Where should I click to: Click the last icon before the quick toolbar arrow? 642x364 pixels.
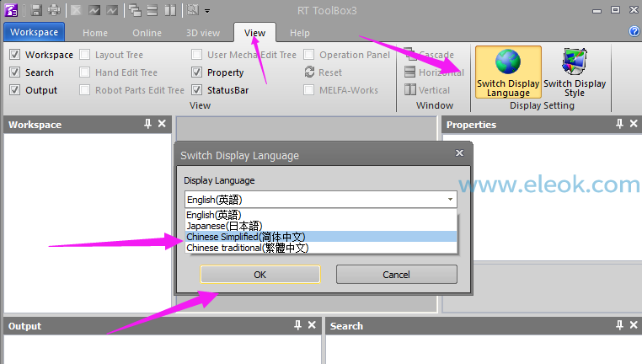click(x=193, y=10)
